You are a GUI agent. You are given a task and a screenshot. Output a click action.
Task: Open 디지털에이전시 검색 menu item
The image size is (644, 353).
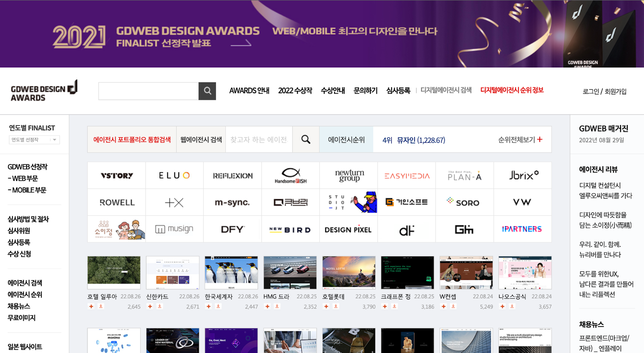tap(446, 90)
